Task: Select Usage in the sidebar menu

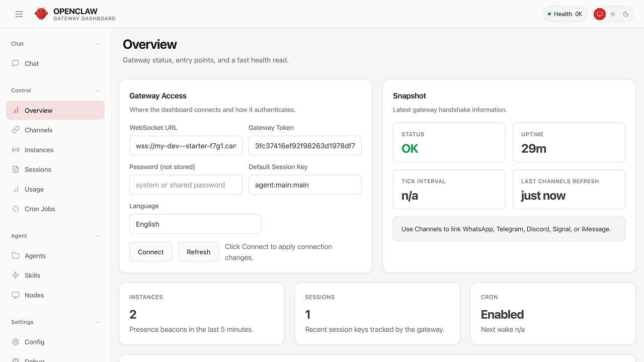Action: coord(34,189)
